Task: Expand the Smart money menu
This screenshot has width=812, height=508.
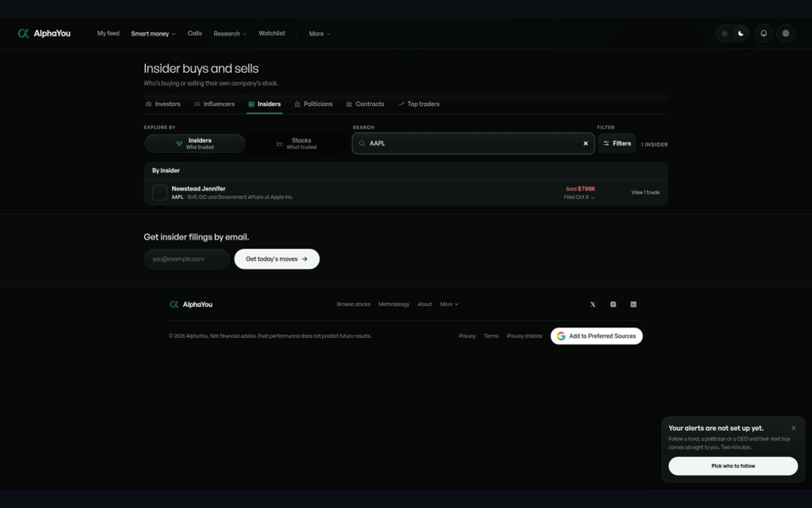Action: 153,34
